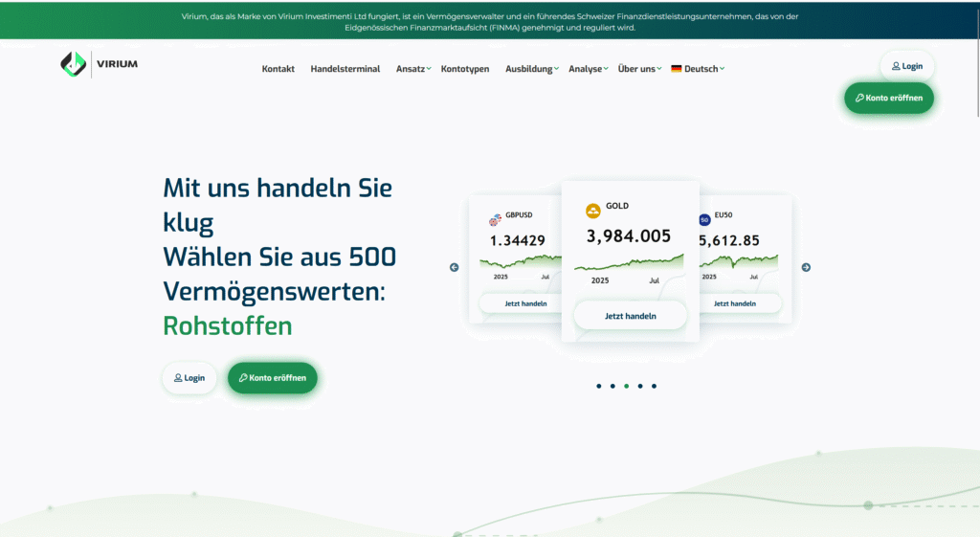Select the last carousel pagination dot
Image resolution: width=980 pixels, height=537 pixels.
(655, 386)
